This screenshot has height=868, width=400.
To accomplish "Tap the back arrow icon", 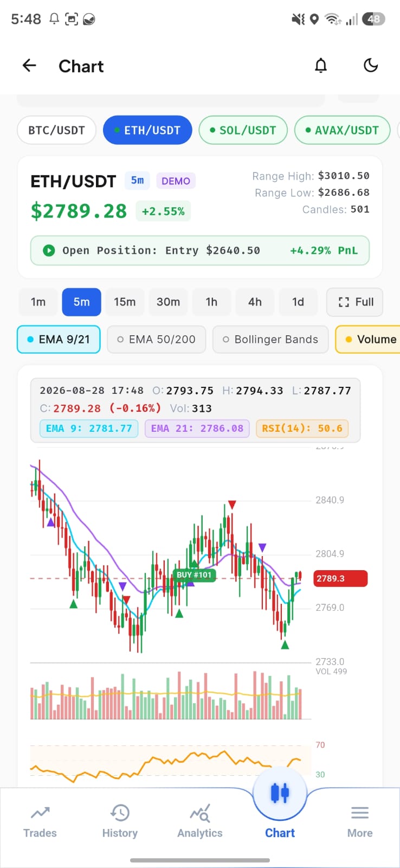I will click(x=29, y=66).
